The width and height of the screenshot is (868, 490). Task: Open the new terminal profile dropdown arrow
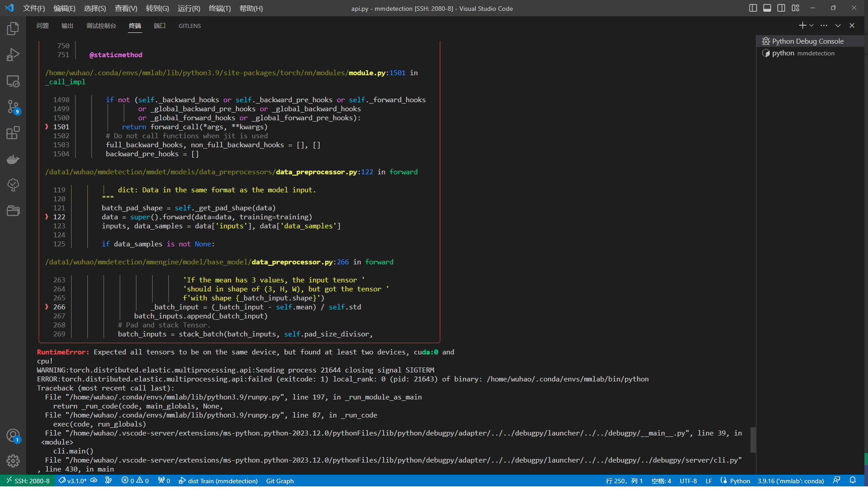pos(811,25)
